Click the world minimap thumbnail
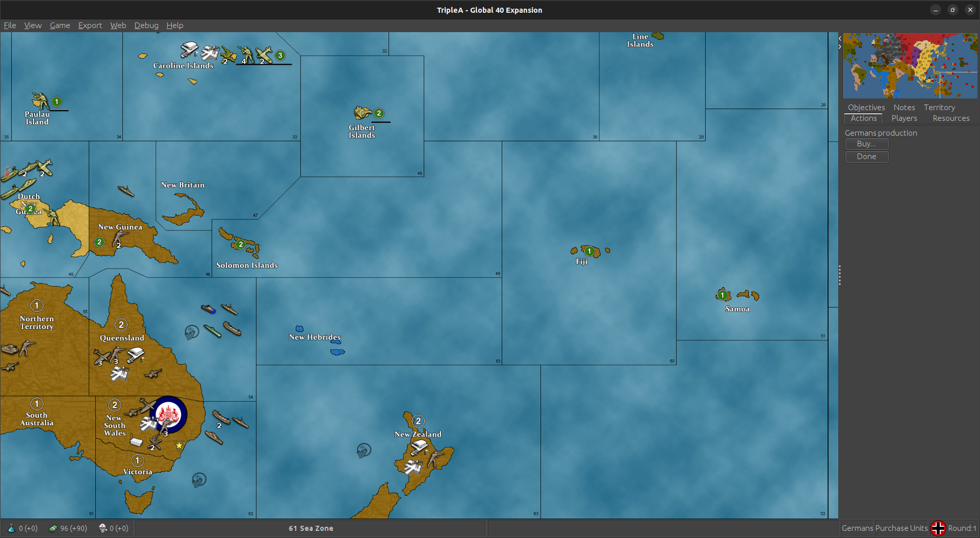Screen dimensions: 980x538 [x=910, y=65]
